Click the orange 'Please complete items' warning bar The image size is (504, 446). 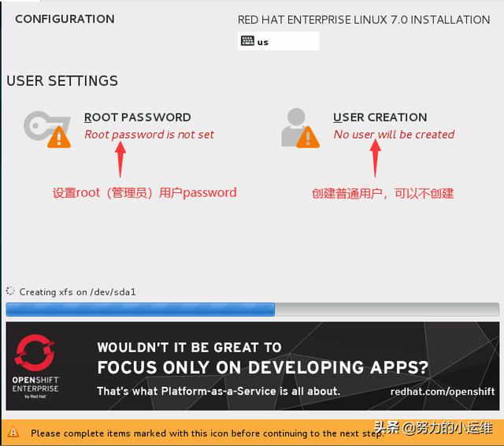pos(252,433)
